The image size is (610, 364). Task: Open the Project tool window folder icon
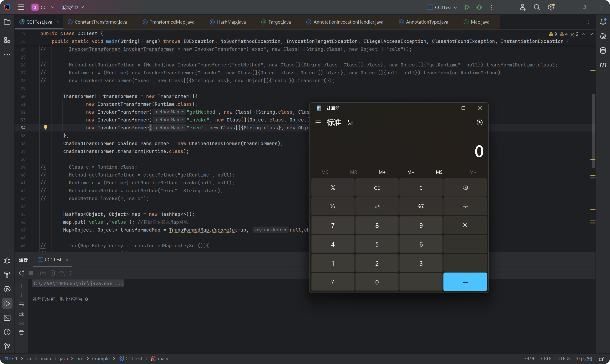(7, 22)
